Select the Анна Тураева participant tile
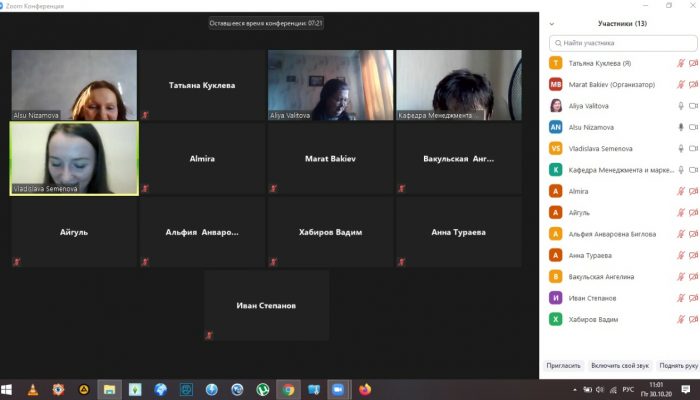Viewport: 700px width, 400px height. pos(459,232)
